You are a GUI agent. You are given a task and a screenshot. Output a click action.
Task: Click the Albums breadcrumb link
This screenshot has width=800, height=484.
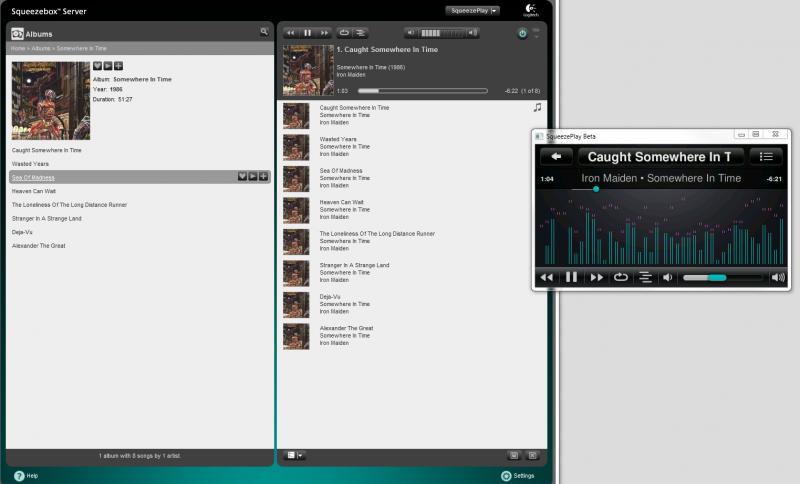point(41,48)
